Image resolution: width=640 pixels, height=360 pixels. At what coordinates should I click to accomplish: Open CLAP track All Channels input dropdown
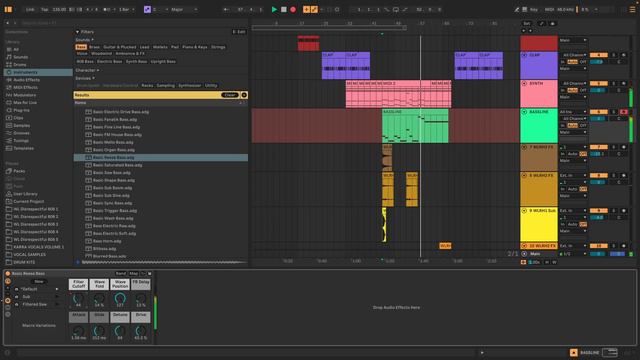574,55
